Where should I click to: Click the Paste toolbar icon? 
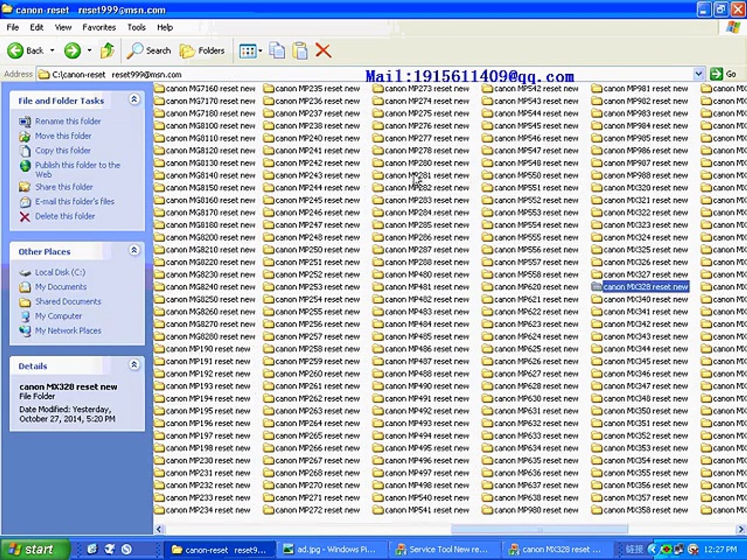(x=300, y=50)
